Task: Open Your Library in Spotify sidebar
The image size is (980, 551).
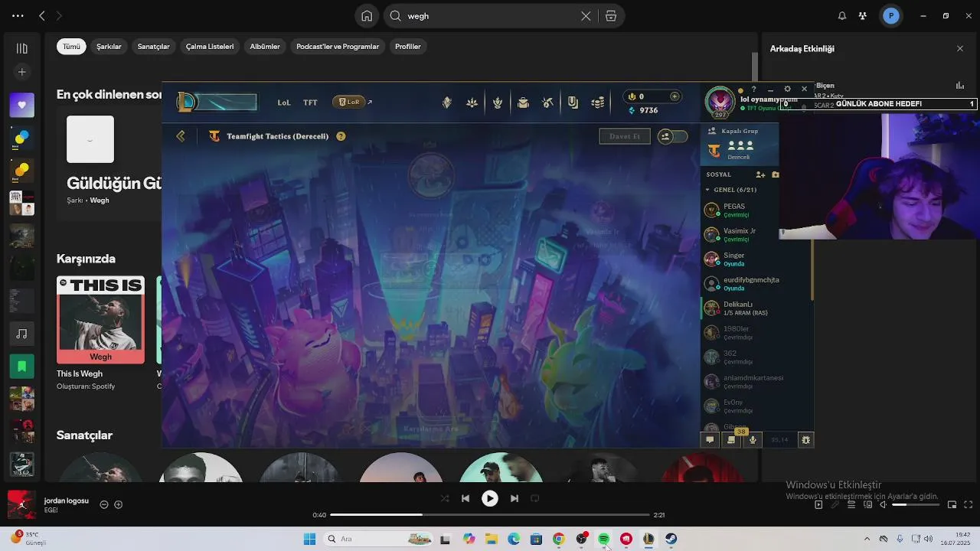Action: [21, 48]
